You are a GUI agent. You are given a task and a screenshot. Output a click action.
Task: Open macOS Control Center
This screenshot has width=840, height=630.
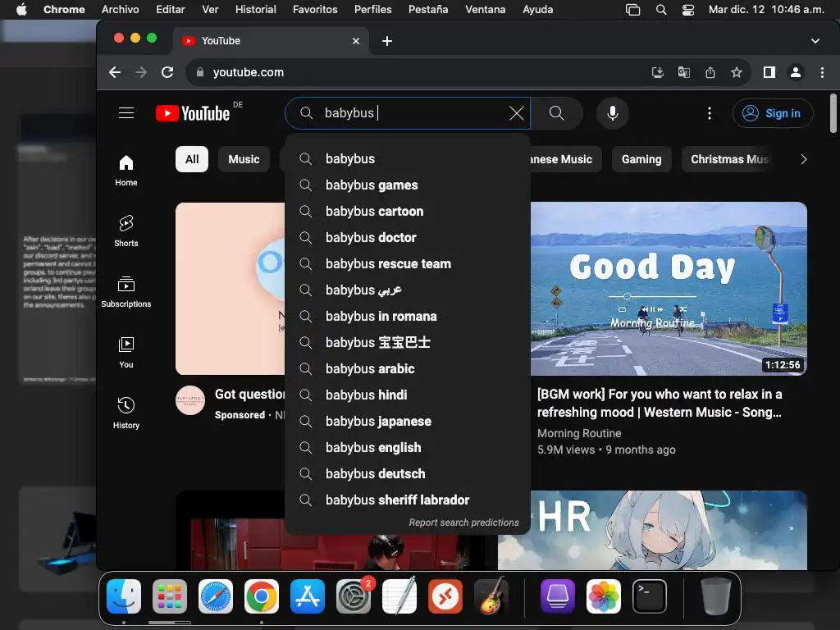pyautogui.click(x=688, y=10)
